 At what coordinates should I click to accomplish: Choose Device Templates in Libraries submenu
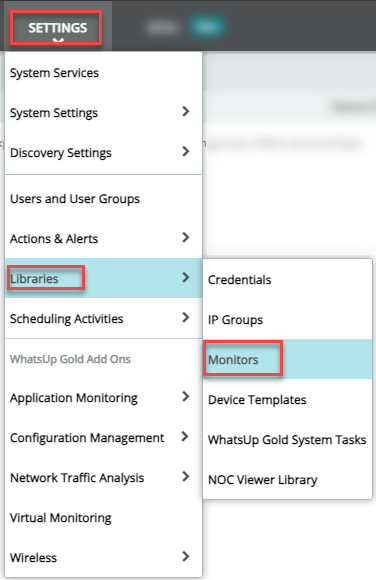[x=287, y=399]
